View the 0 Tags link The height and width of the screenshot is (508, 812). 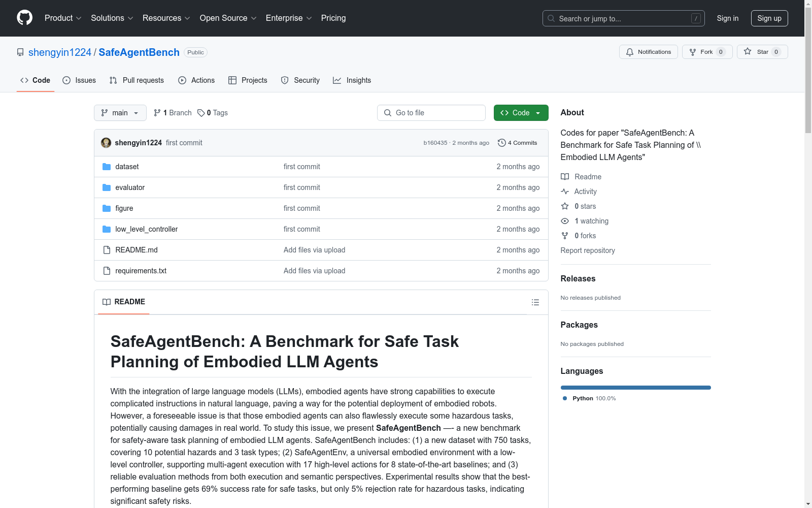point(213,113)
